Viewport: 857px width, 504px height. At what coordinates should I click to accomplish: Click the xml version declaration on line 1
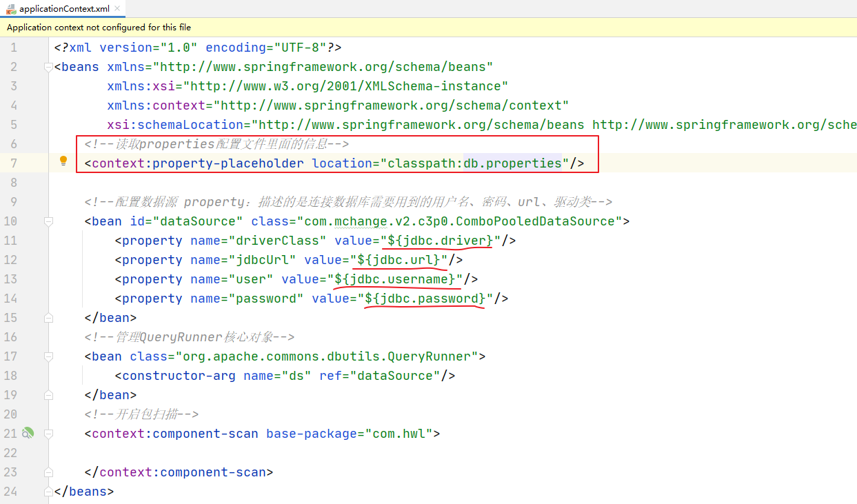coord(198,48)
